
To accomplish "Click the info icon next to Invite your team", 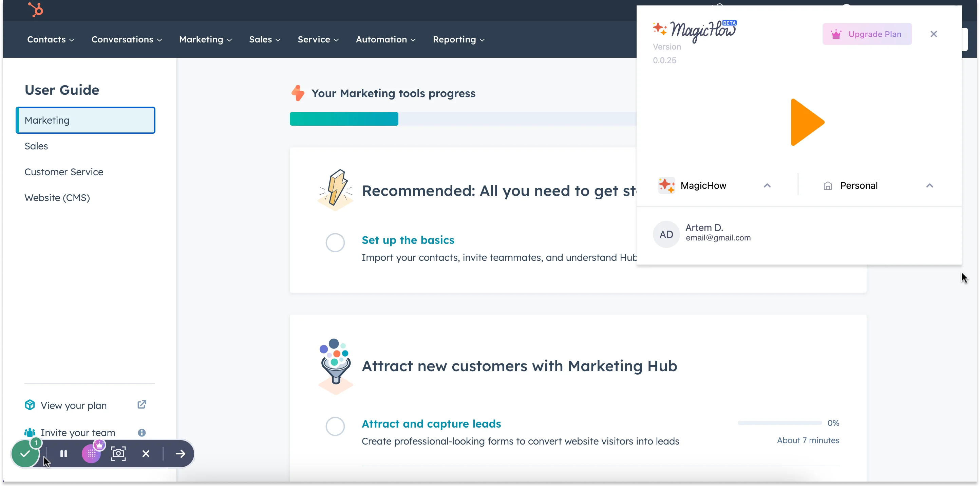I will [x=142, y=432].
